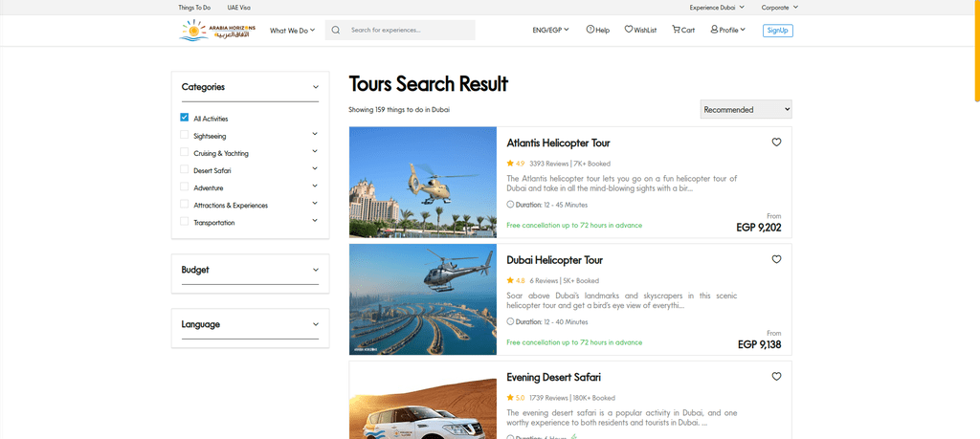Open Help from the header
This screenshot has width=980, height=439.
[597, 30]
